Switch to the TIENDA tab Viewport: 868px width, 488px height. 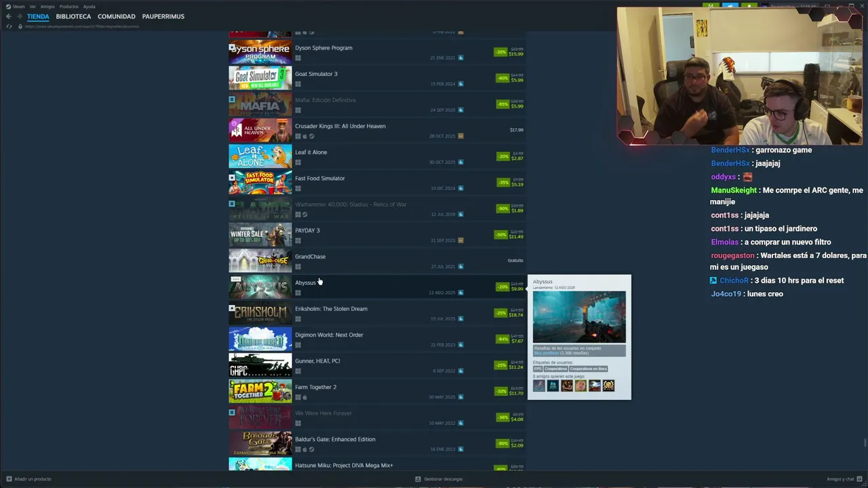38,16
